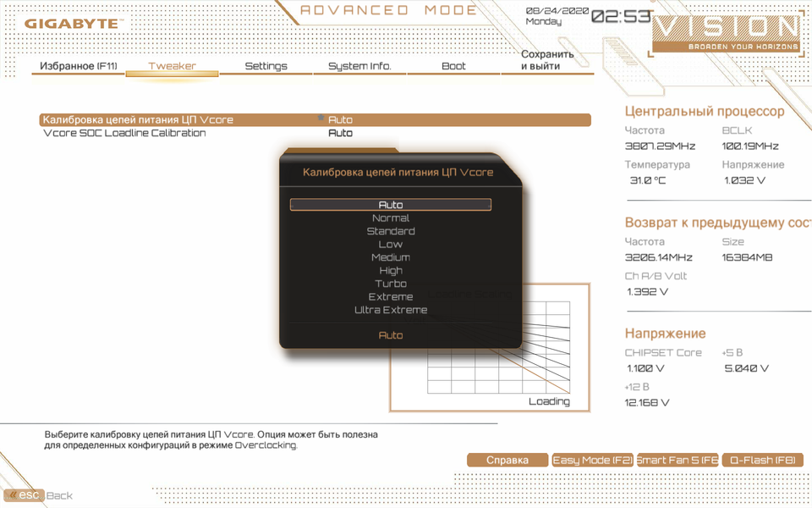The width and height of the screenshot is (812, 508).
Task: Select Auto in the Vcore popup list
Action: point(391,205)
